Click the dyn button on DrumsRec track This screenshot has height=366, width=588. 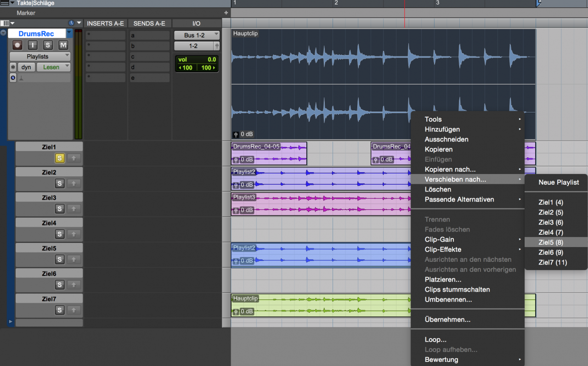point(26,67)
